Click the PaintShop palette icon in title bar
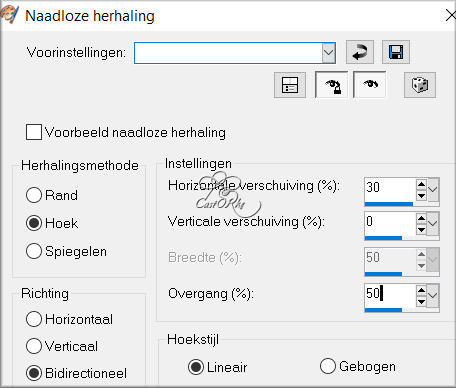The image size is (456, 388). click(x=9, y=15)
